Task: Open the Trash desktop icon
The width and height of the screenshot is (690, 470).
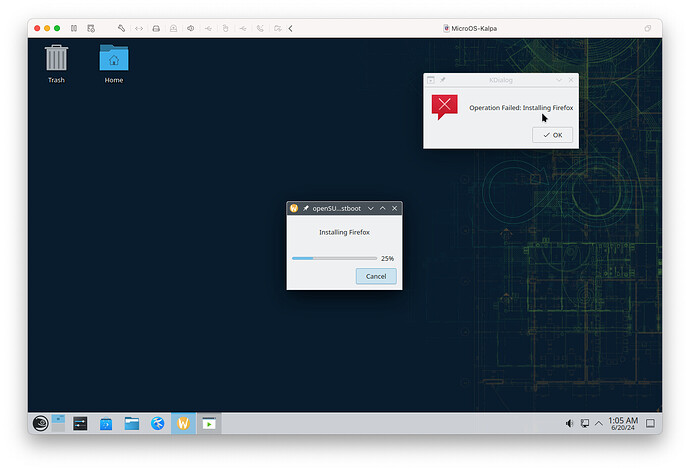Action: pyautogui.click(x=56, y=61)
